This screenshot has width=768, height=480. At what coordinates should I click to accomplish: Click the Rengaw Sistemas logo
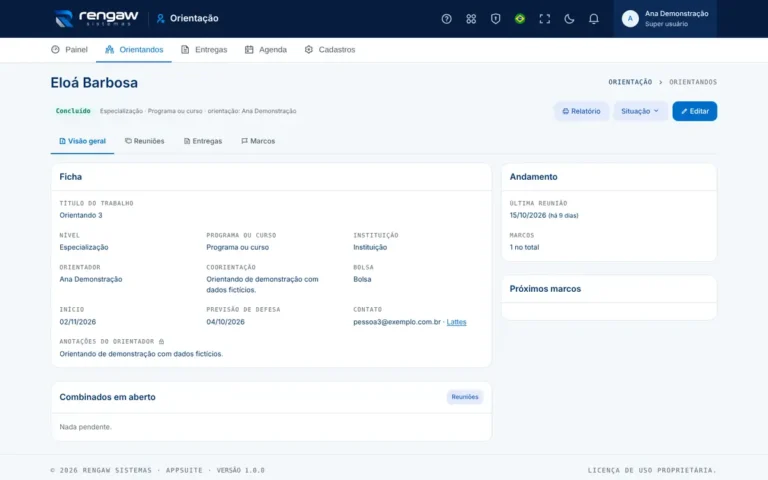click(96, 19)
